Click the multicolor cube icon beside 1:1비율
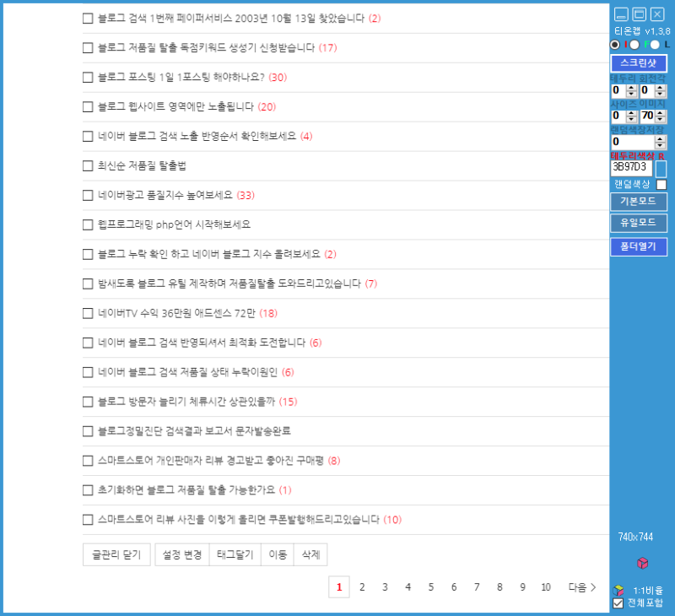This screenshot has width=675, height=616. click(618, 590)
